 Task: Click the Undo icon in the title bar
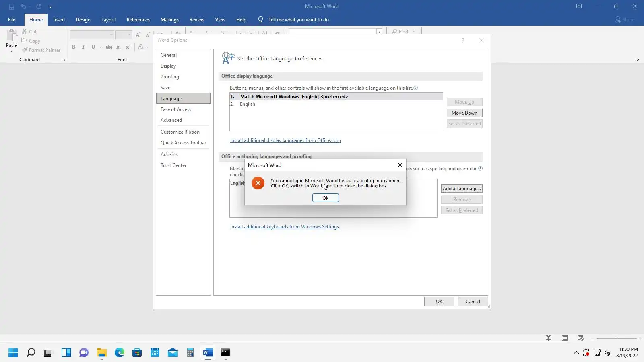pyautogui.click(x=23, y=6)
